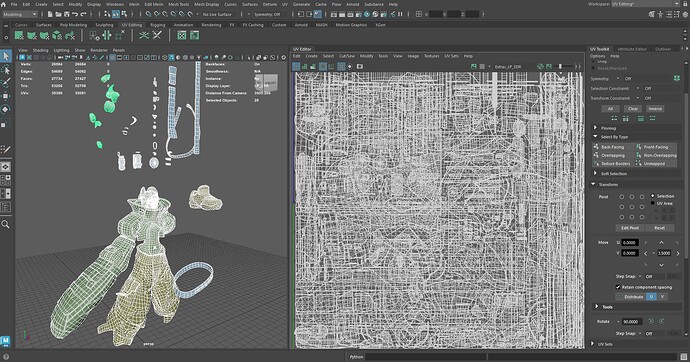Click the Paint selection tool in toolbox
This screenshot has height=362, width=690.
click(x=6, y=83)
